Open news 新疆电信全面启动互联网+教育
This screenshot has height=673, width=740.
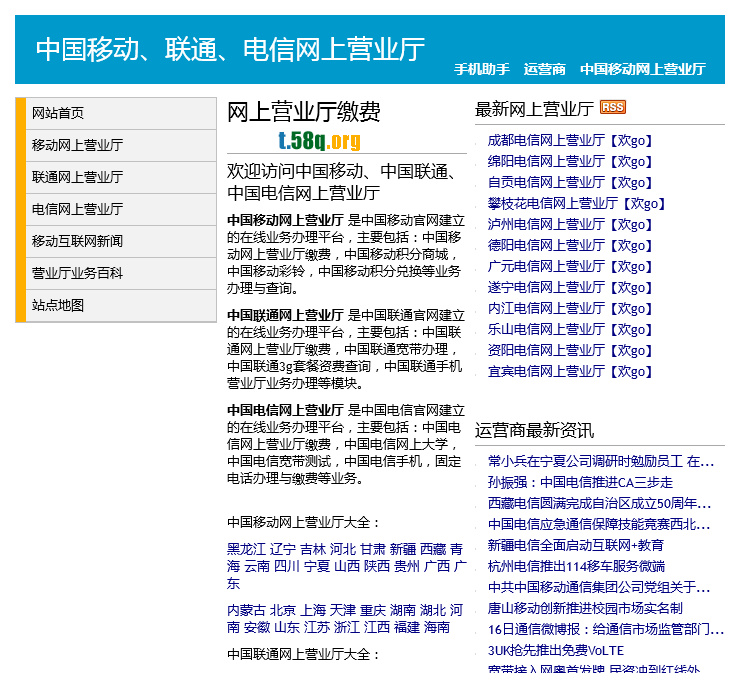point(576,545)
